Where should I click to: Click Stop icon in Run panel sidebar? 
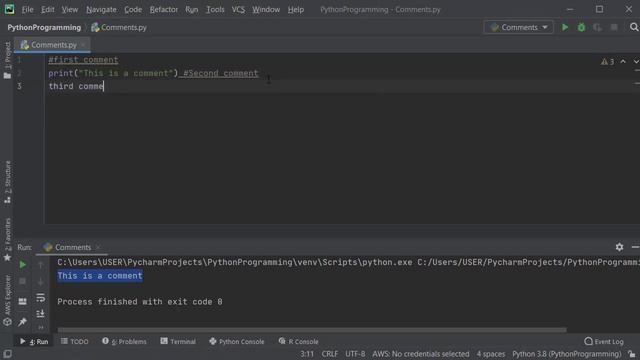(23, 281)
